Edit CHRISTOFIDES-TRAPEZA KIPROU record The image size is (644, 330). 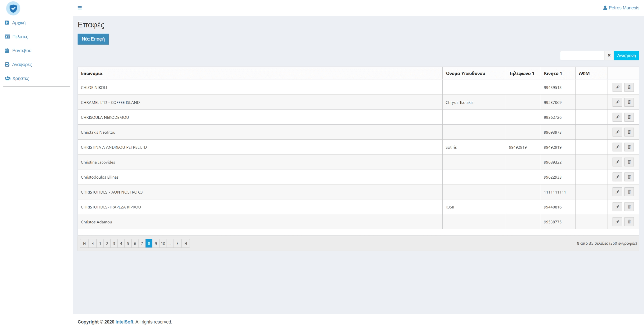617,207
